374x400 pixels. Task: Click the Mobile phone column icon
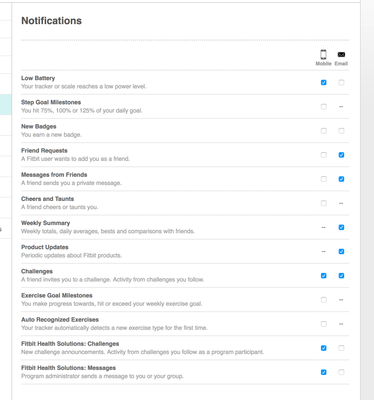tap(323, 54)
